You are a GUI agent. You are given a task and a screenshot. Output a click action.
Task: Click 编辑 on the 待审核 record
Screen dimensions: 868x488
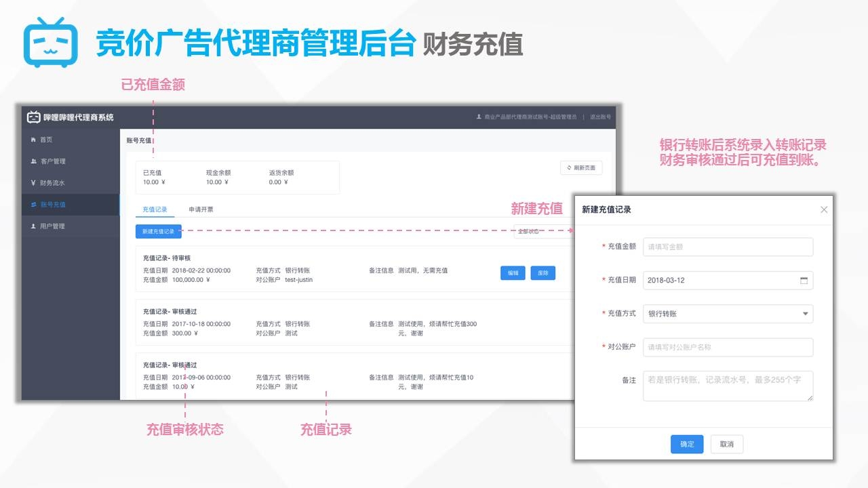(x=513, y=273)
